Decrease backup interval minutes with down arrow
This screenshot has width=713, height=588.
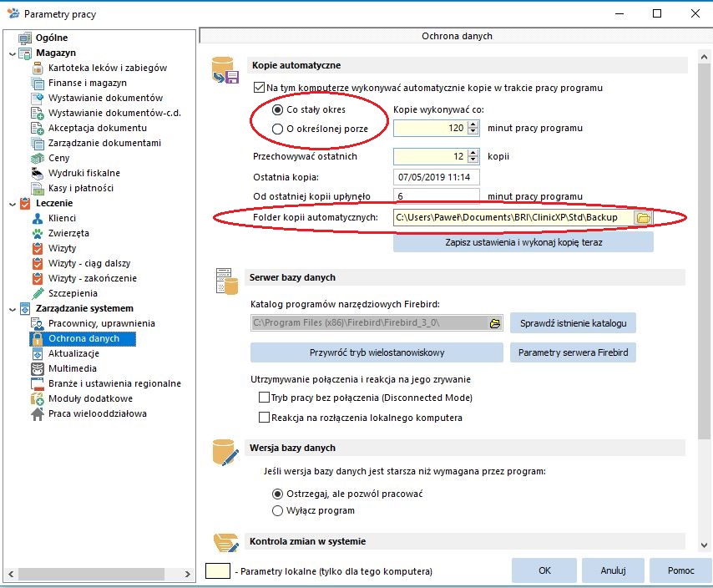(x=473, y=131)
